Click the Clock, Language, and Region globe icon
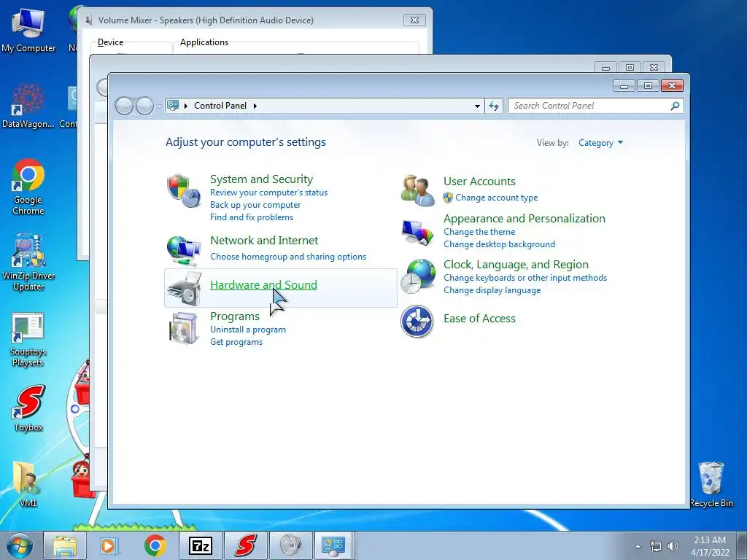This screenshot has height=560, width=747. 417,276
